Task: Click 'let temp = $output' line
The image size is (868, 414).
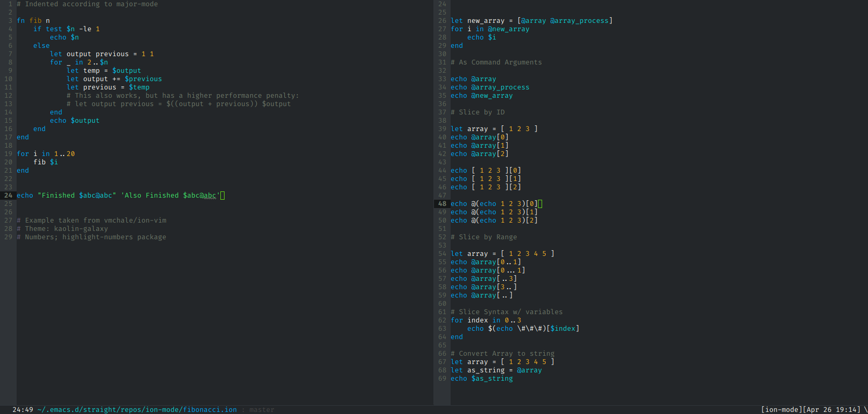Action: [104, 71]
